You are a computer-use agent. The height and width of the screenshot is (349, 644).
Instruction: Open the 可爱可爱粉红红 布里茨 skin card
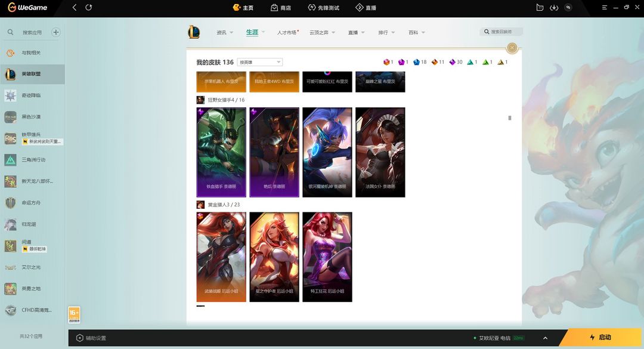tap(327, 82)
